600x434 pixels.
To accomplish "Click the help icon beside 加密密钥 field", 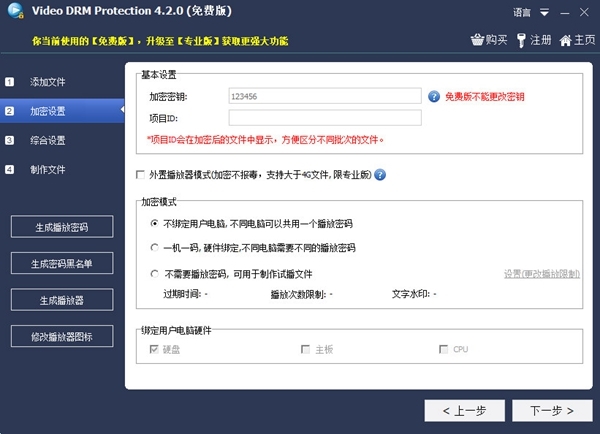I will (x=434, y=96).
